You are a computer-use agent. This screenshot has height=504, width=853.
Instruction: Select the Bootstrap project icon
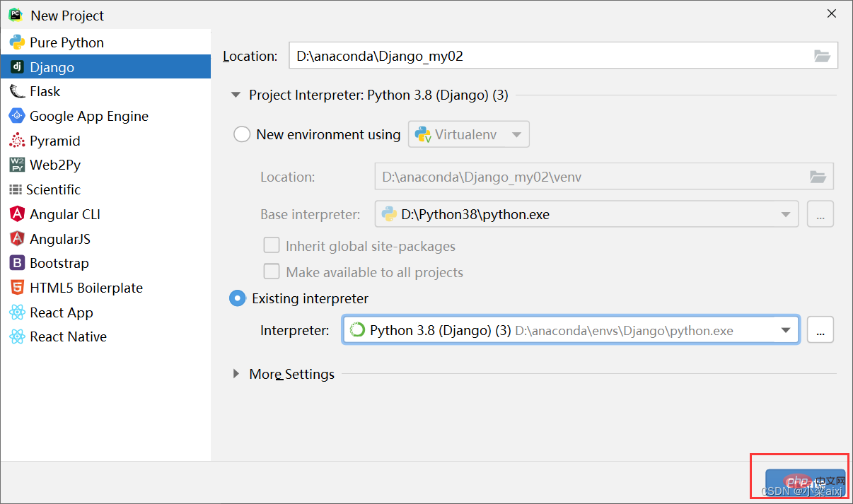[x=17, y=263]
